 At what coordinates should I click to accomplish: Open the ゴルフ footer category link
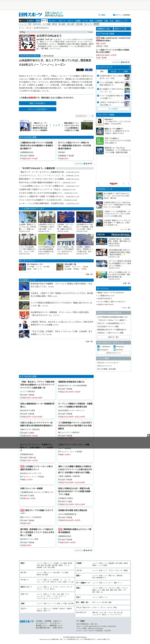(x=23, y=608)
